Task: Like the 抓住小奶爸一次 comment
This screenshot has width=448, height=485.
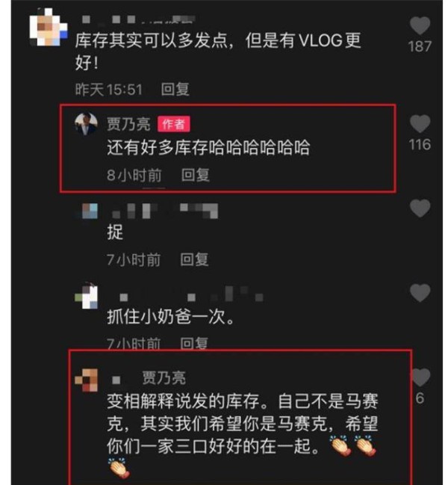Action: [420, 293]
